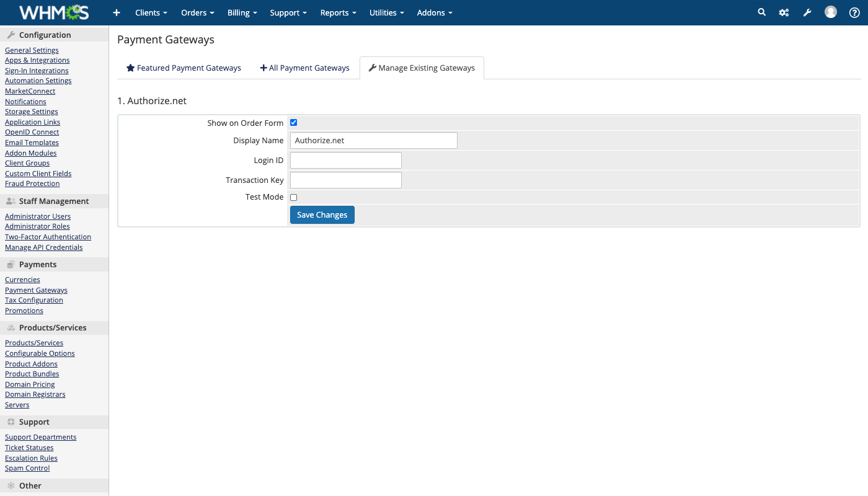Open the Addons dropdown menu
This screenshot has width=868, height=496.
click(x=435, y=12)
